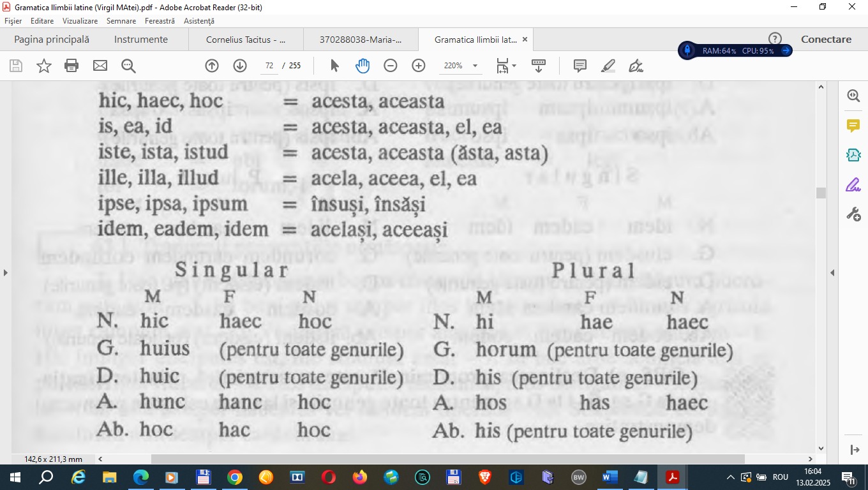Select the highlight text pen tool
868x490 pixels.
click(x=608, y=66)
